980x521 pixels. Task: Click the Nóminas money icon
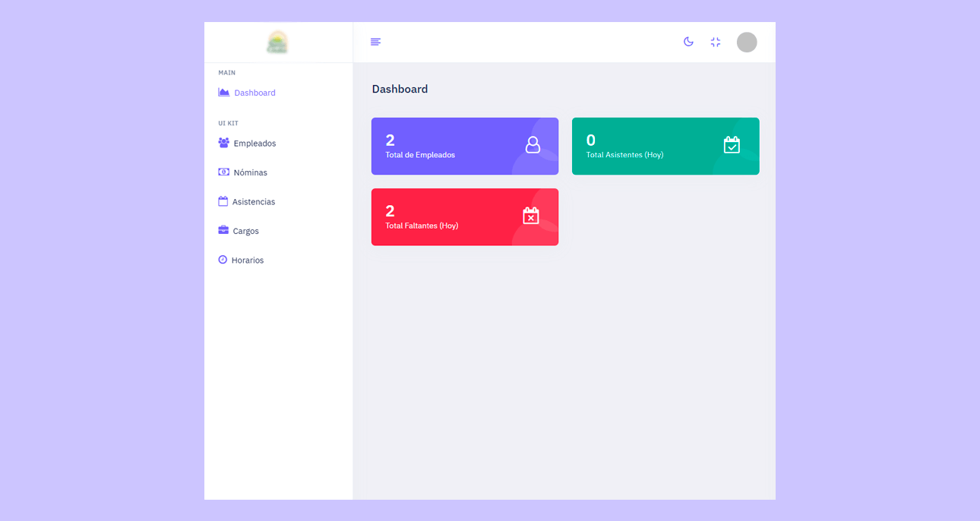pos(223,172)
